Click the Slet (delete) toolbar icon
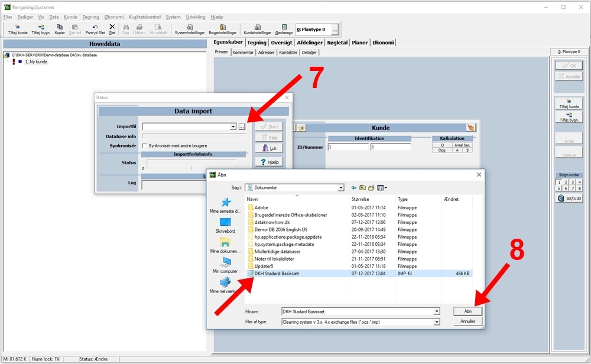 112,30
